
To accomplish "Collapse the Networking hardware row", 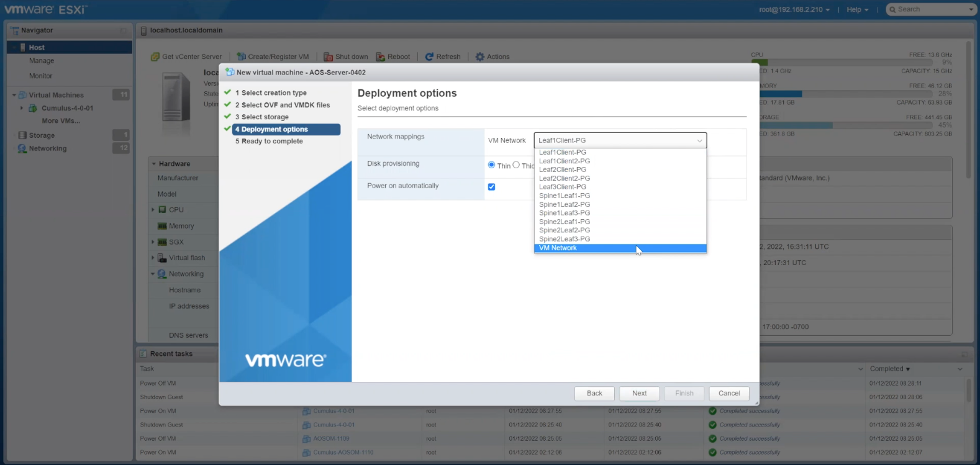I will pyautogui.click(x=153, y=274).
